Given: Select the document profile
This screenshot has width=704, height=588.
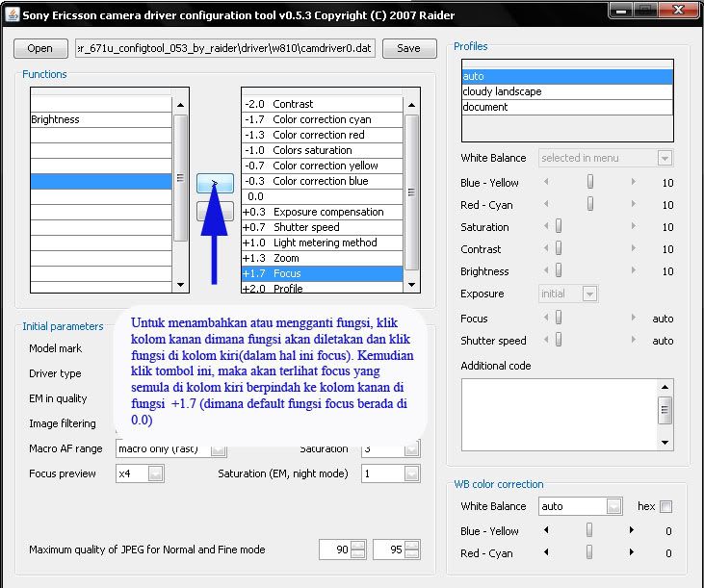Looking at the screenshot, I should coord(567,107).
